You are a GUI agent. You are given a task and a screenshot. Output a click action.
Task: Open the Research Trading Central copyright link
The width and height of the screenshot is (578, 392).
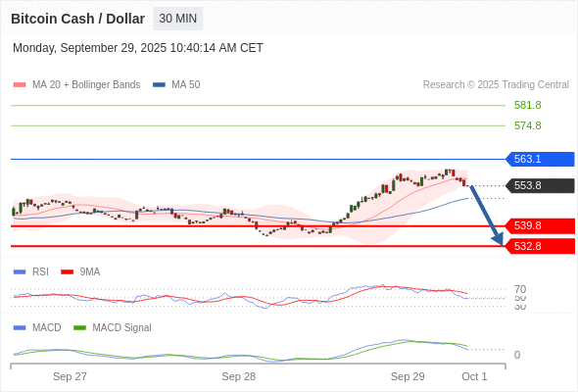tap(496, 85)
